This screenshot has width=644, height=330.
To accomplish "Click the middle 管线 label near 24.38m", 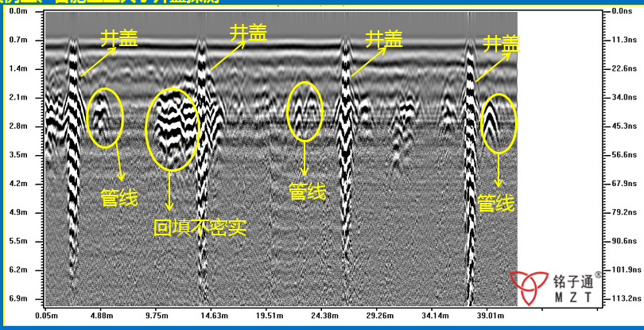I will [307, 191].
